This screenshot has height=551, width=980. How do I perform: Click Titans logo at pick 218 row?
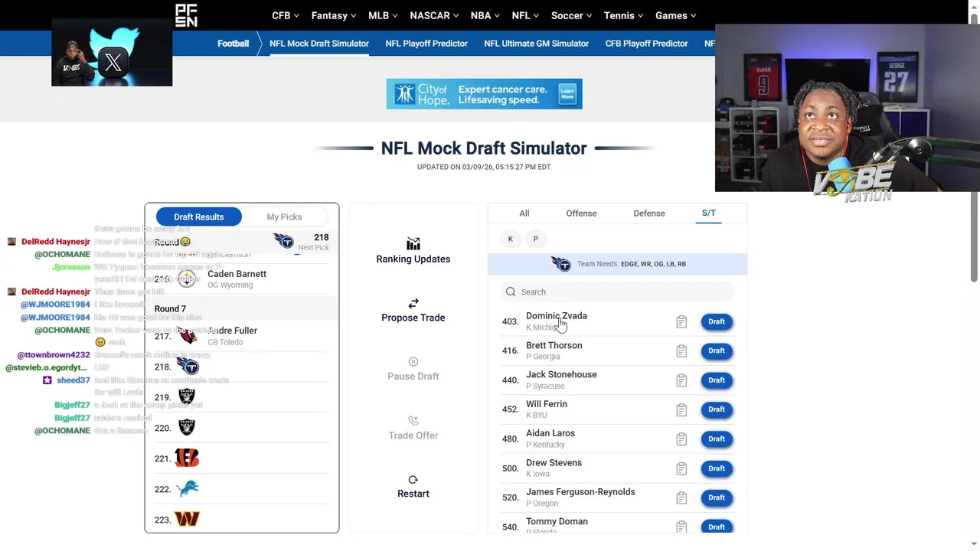tap(188, 367)
